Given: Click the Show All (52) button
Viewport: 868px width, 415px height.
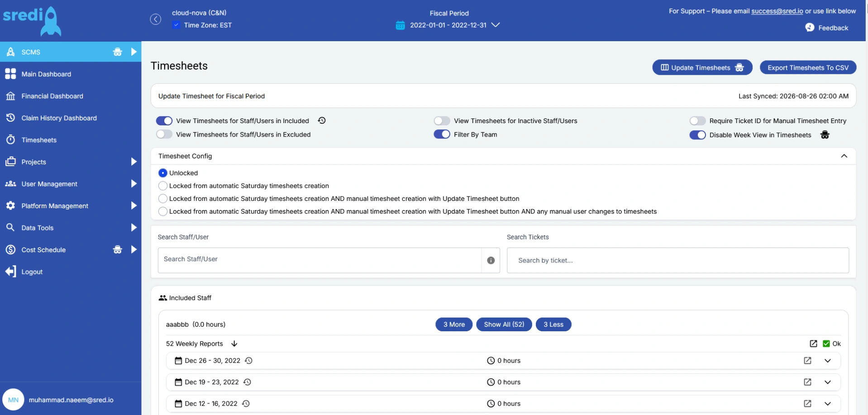Looking at the screenshot, I should click(504, 324).
